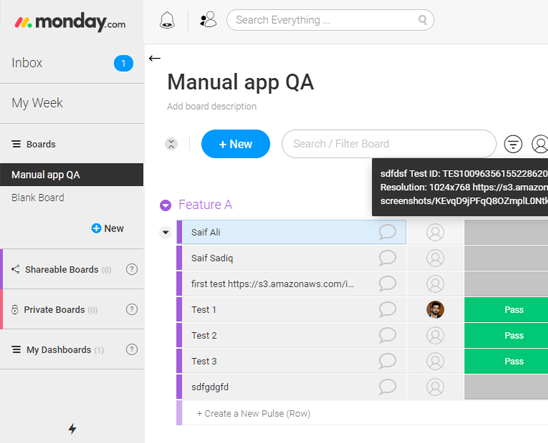Click the blue + New button
The height and width of the screenshot is (443, 548).
point(236,144)
